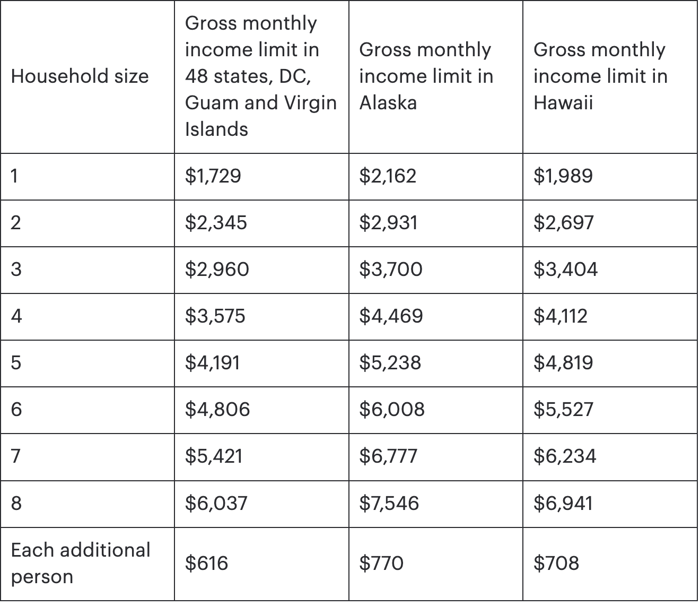The width and height of the screenshot is (700, 606).
Task: Click household size 8 row label
Action: [x=16, y=503]
